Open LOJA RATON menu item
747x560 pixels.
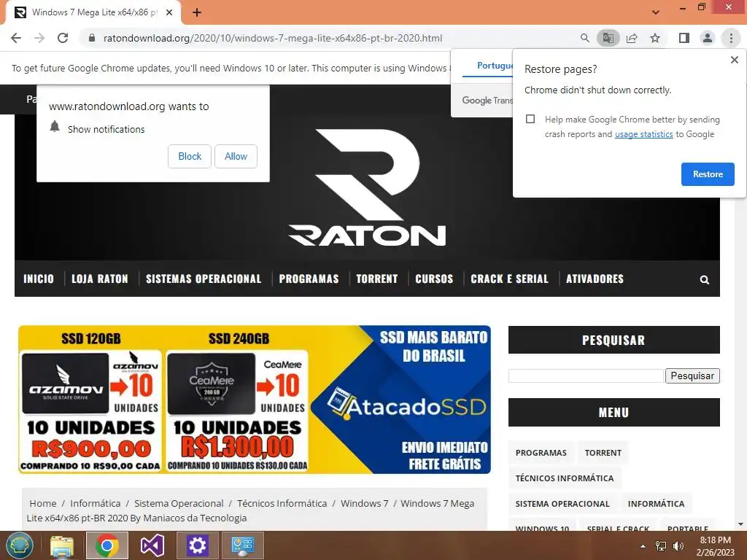(99, 279)
